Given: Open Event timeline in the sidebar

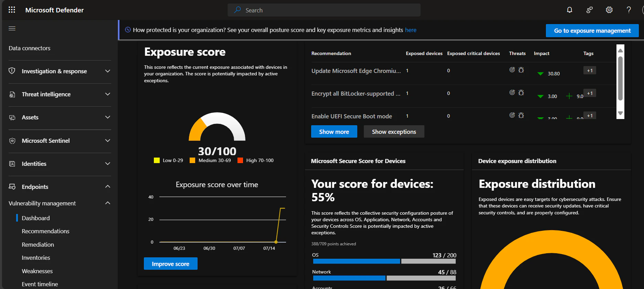Looking at the screenshot, I should [x=40, y=284].
